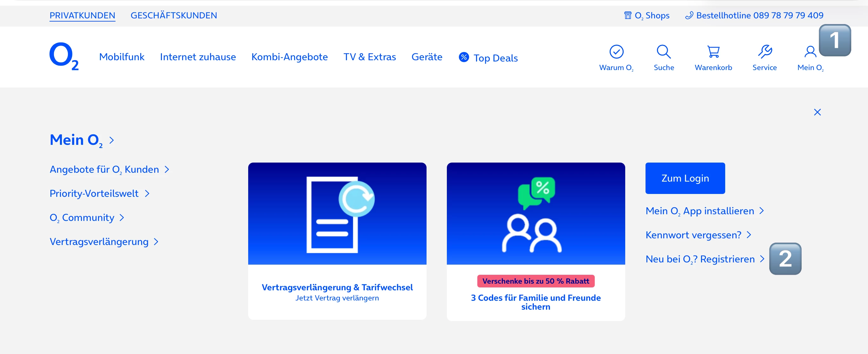Expand the TV & Extras menu
Viewport: 868px width, 354px height.
tap(369, 57)
